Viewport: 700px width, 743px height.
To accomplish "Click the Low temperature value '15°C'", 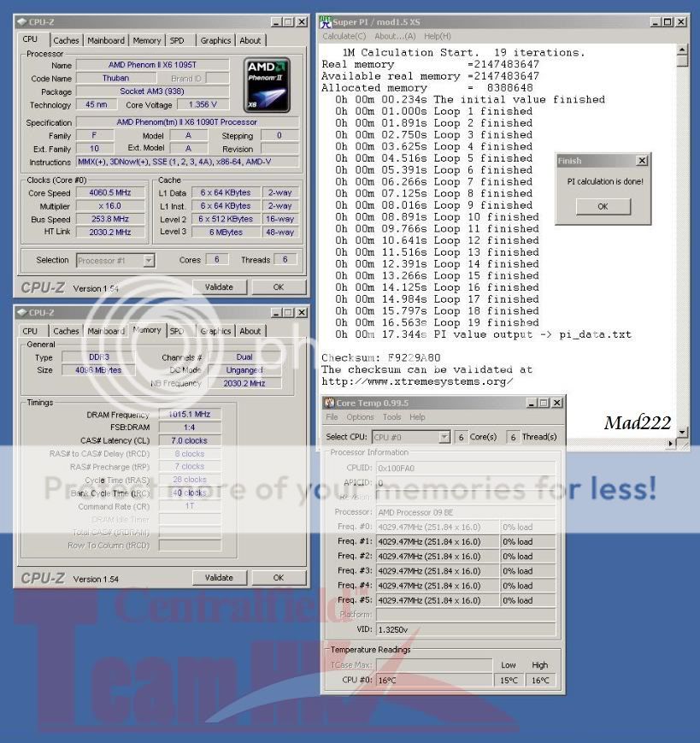I will click(509, 681).
